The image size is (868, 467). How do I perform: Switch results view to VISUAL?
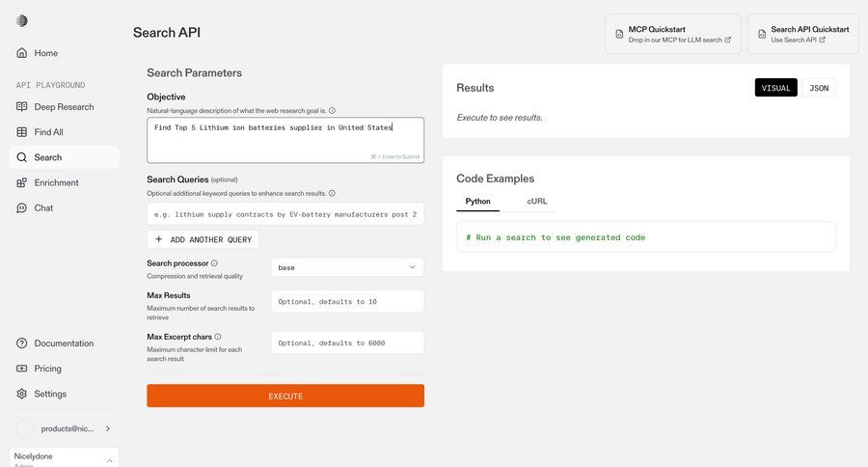tap(775, 88)
